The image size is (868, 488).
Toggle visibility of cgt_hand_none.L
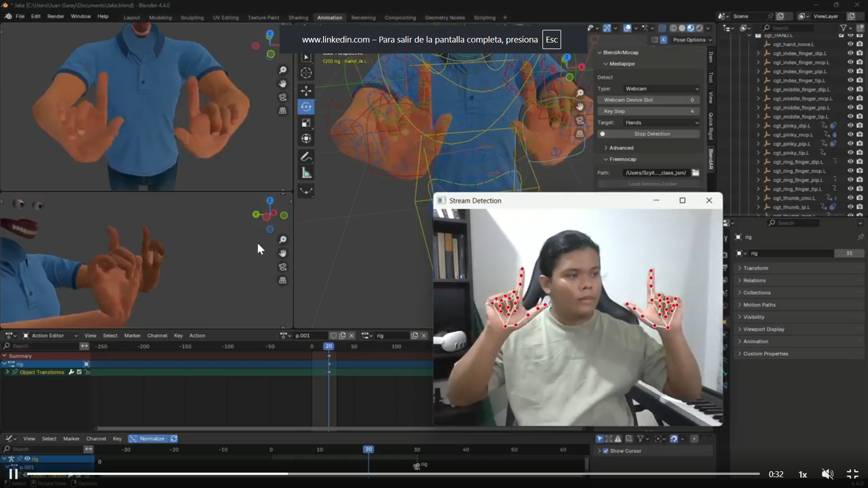coord(850,44)
